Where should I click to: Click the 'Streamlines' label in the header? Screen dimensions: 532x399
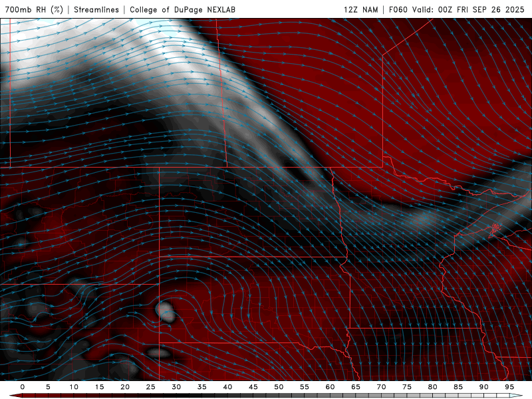[x=96, y=9]
